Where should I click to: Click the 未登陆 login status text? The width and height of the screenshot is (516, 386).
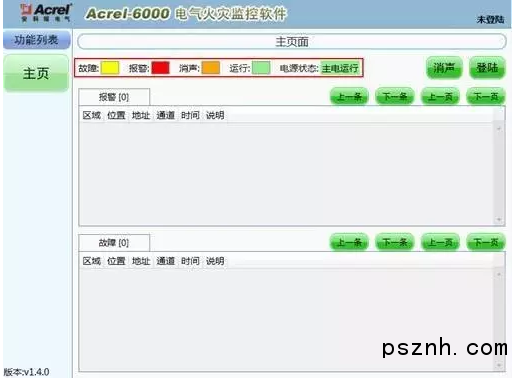point(490,19)
